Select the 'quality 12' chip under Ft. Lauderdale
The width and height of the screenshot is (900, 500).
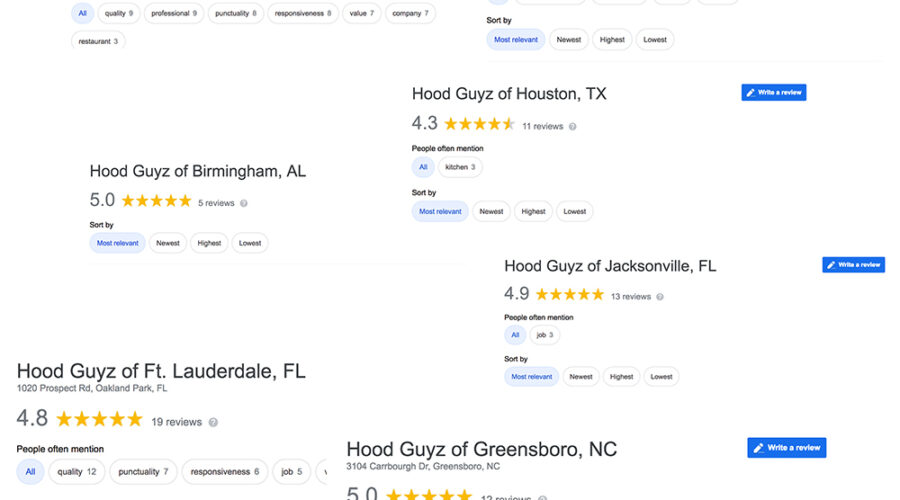coord(77,471)
